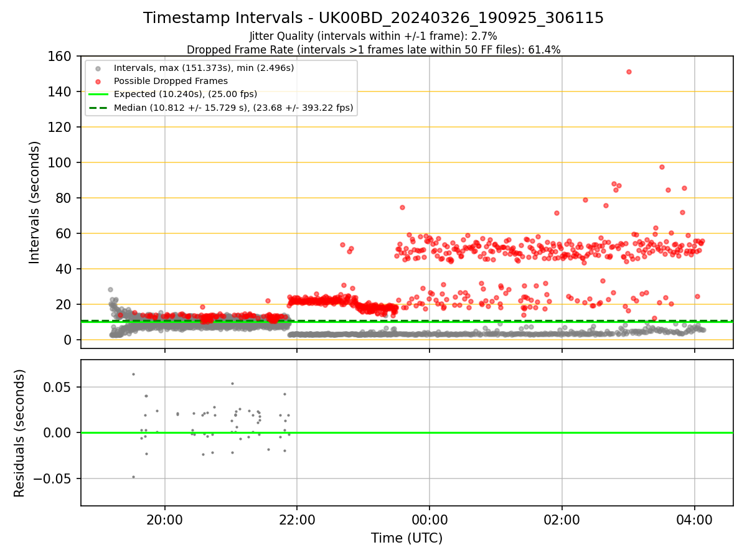Click the '00:00' x-axis tick label
This screenshot has height=560, width=747.
pos(430,519)
